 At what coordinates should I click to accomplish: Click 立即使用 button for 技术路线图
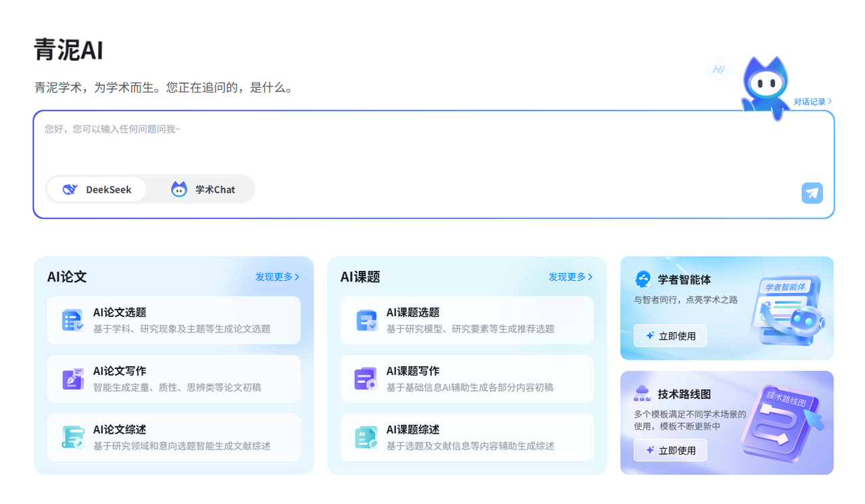tap(670, 450)
